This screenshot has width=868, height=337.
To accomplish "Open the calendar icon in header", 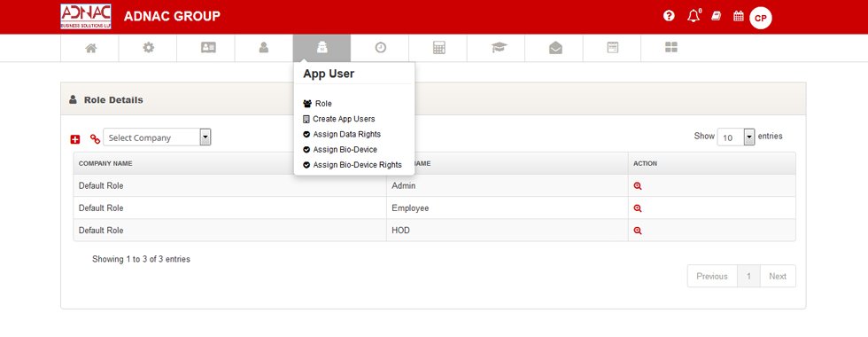I will point(739,16).
